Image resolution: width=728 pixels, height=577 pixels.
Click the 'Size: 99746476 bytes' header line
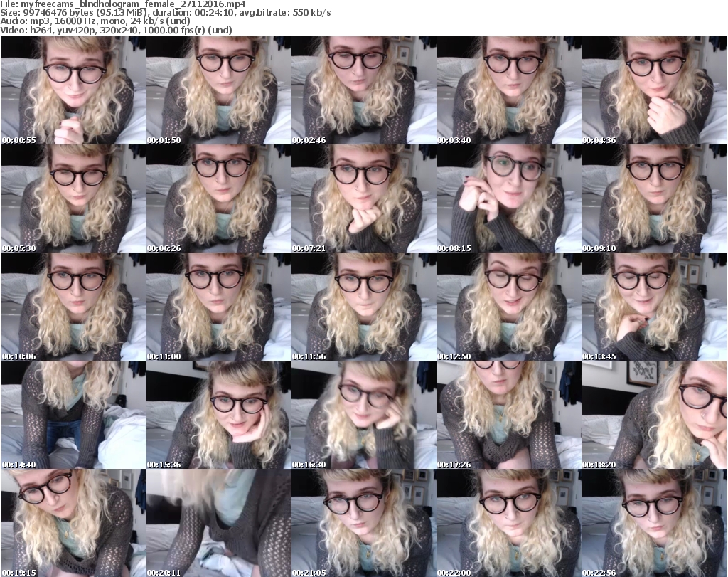tap(165, 13)
